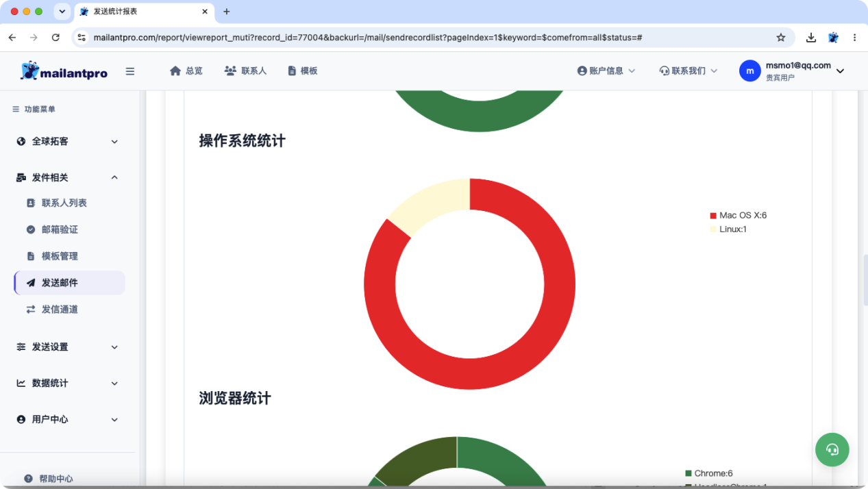Open 模板管理 in sidebar
Image resolution: width=868 pixels, height=489 pixels.
pyautogui.click(x=60, y=256)
